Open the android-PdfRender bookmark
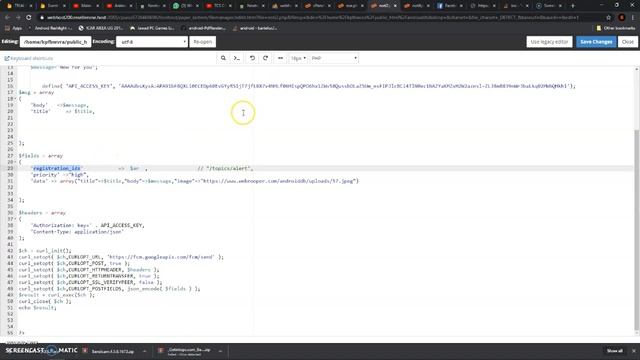This screenshot has height=360, width=640. 203,28
